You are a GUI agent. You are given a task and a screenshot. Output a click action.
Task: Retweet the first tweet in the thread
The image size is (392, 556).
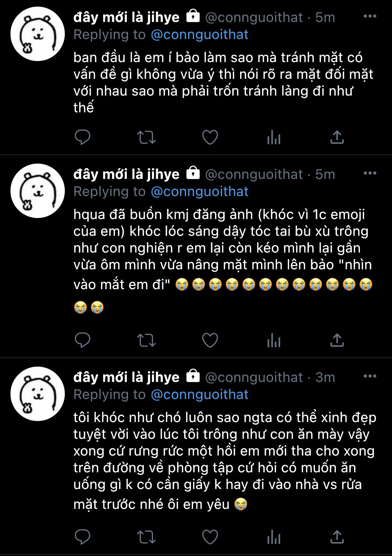[x=146, y=137]
